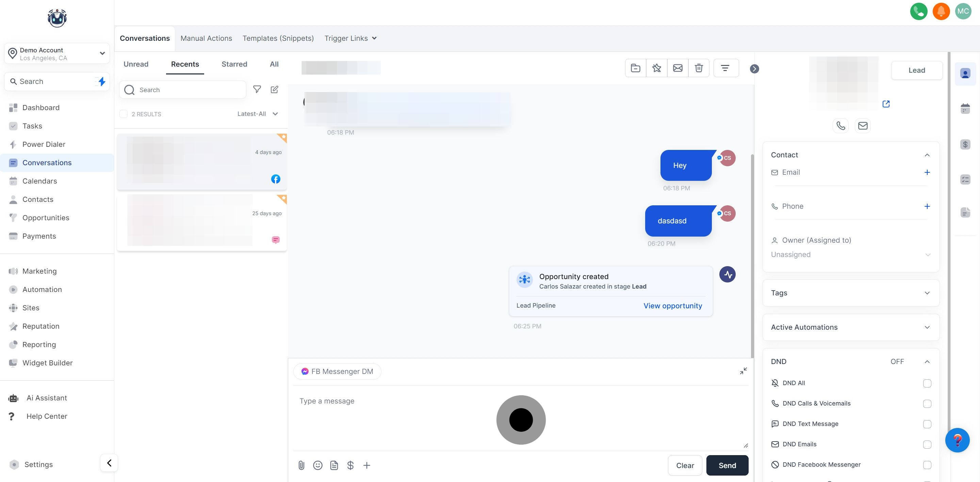Image resolution: width=980 pixels, height=482 pixels.
Task: Open the Manual Actions tab
Action: pyautogui.click(x=206, y=38)
